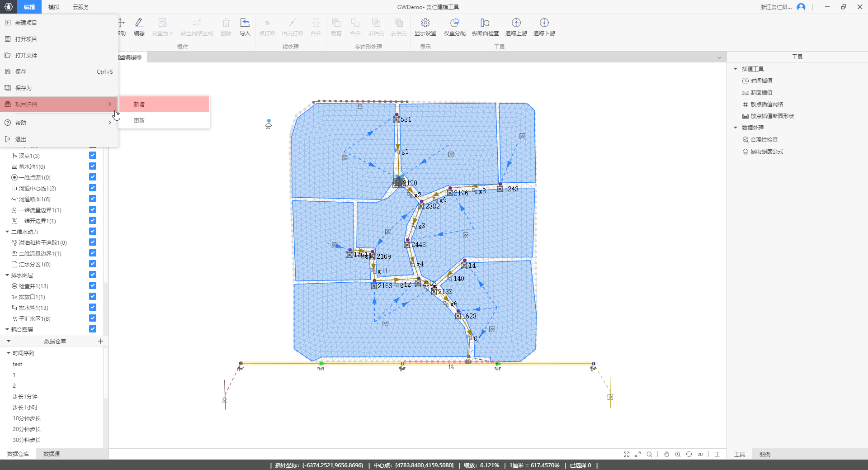Open 暴雨强度公式 tool
868x470 pixels.
(763, 152)
